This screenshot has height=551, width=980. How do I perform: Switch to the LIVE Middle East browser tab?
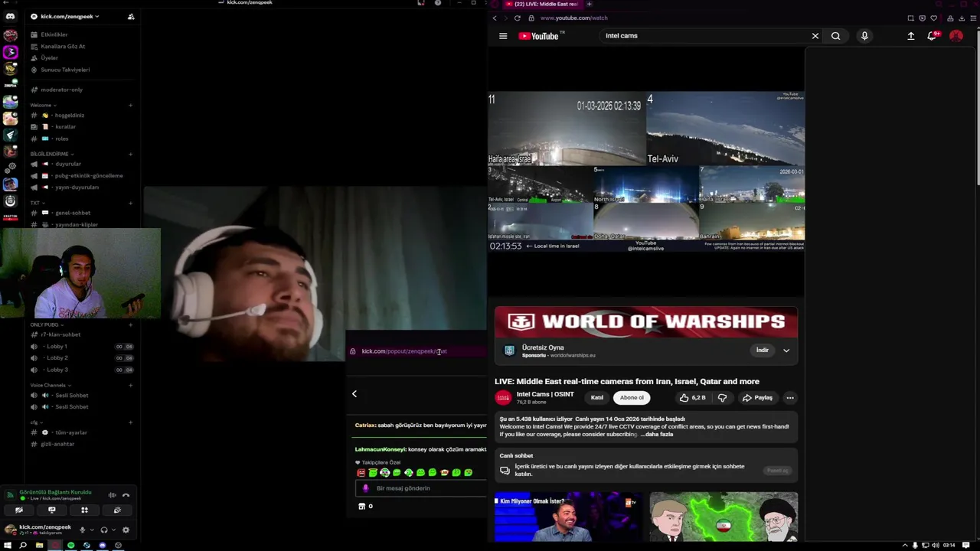coord(541,4)
